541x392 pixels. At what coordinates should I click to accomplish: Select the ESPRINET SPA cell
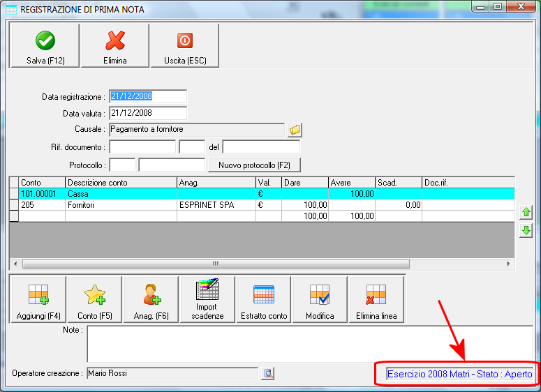(216, 205)
